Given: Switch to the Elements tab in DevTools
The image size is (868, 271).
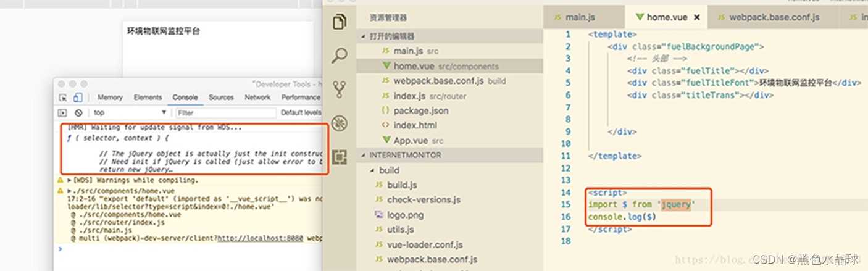Looking at the screenshot, I should (x=148, y=98).
